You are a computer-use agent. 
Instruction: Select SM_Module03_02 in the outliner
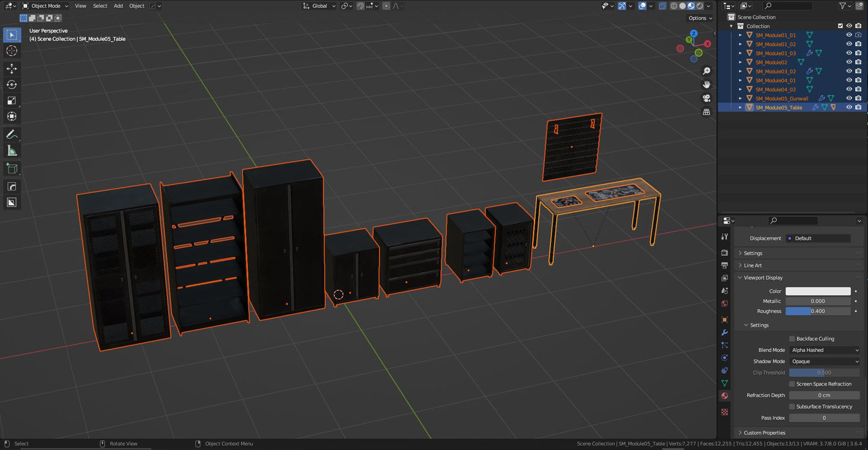point(775,71)
